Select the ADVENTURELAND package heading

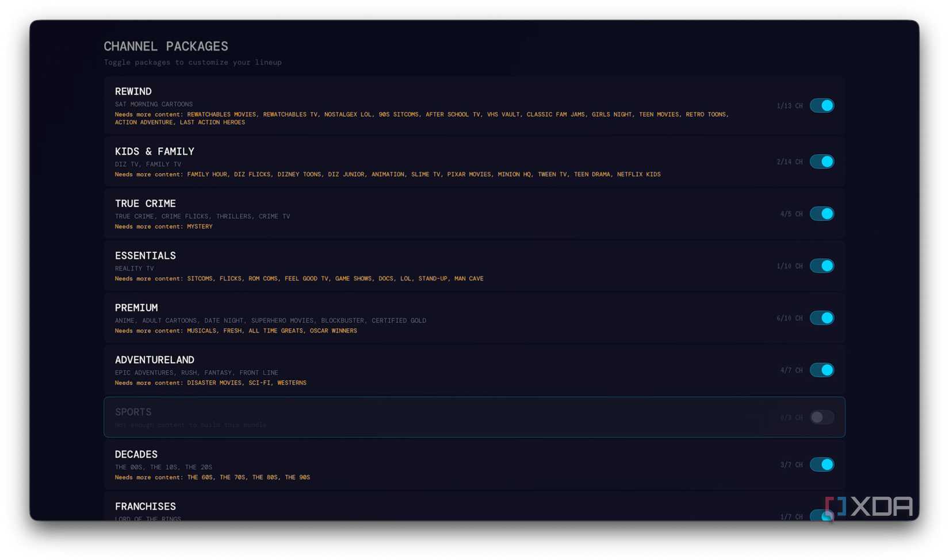[x=154, y=360]
